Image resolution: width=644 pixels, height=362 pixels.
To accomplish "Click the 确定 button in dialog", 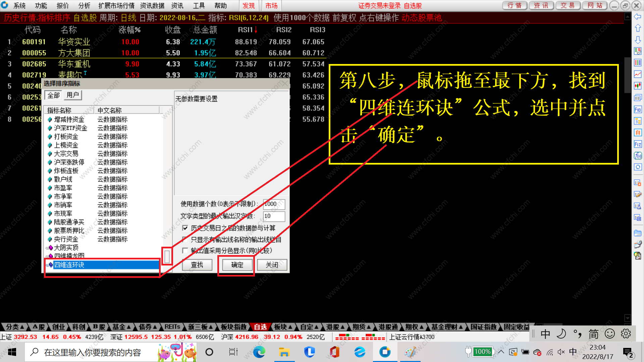I will [237, 265].
